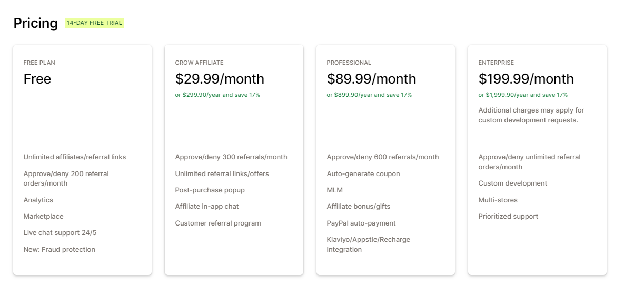Click the $1,999.90/year savings offer
This screenshot has height=286, width=644.
coord(523,95)
